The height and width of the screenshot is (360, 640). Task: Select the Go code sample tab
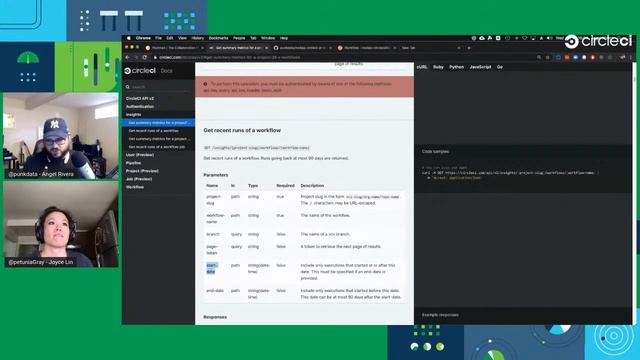click(x=500, y=67)
